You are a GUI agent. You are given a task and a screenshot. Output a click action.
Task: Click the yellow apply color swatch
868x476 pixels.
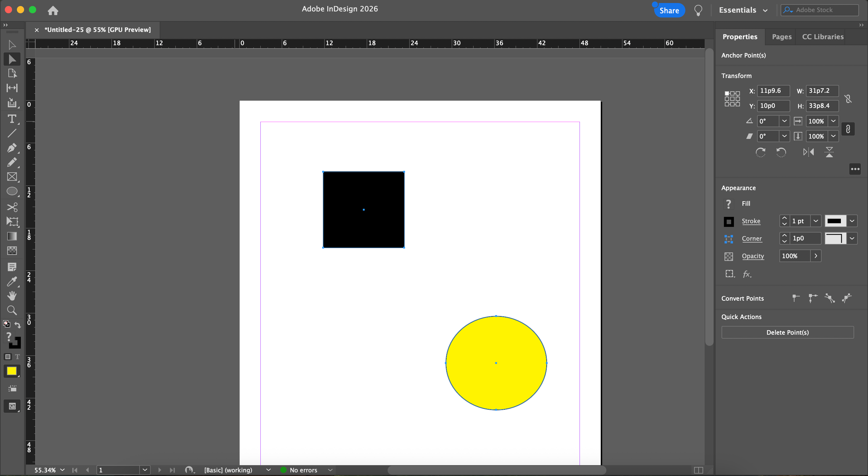(x=11, y=371)
